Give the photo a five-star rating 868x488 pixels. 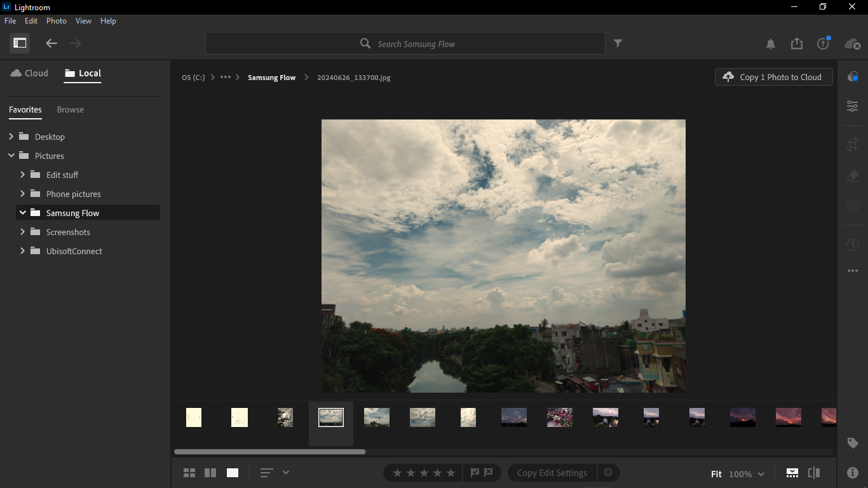451,473
